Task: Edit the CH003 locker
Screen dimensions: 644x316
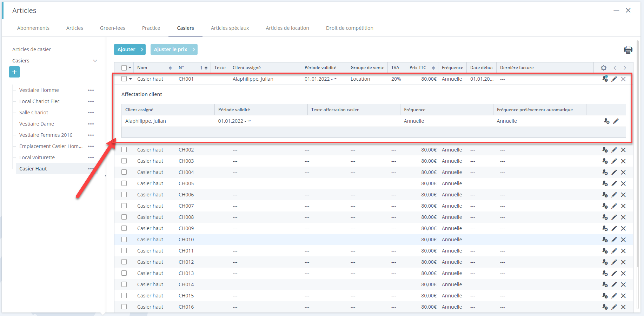Action: click(614, 161)
